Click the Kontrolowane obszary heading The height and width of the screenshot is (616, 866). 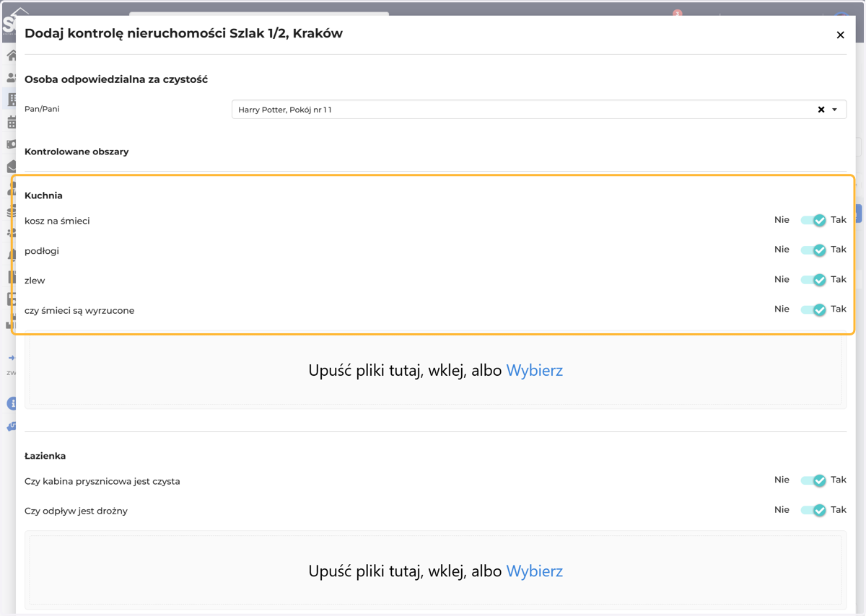(x=76, y=151)
